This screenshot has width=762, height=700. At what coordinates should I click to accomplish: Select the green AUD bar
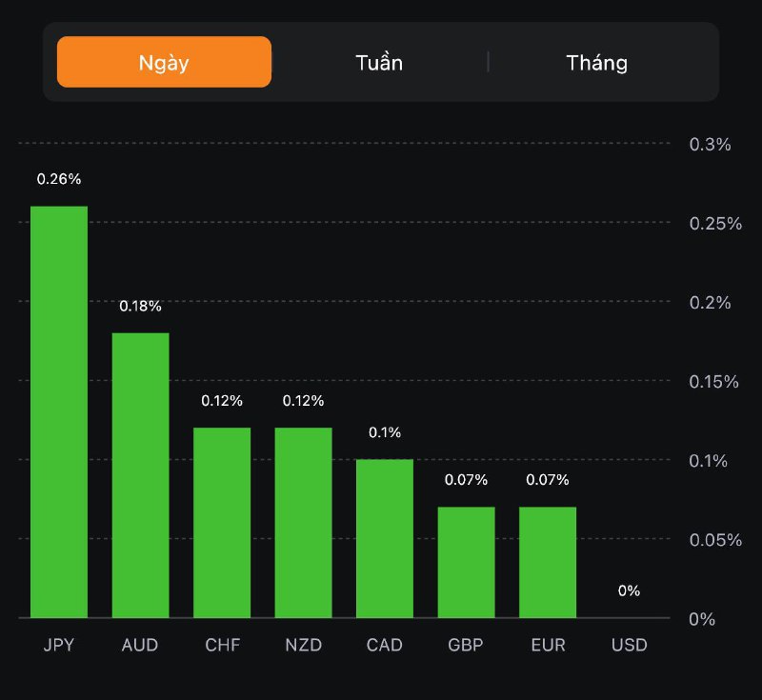pos(141,474)
